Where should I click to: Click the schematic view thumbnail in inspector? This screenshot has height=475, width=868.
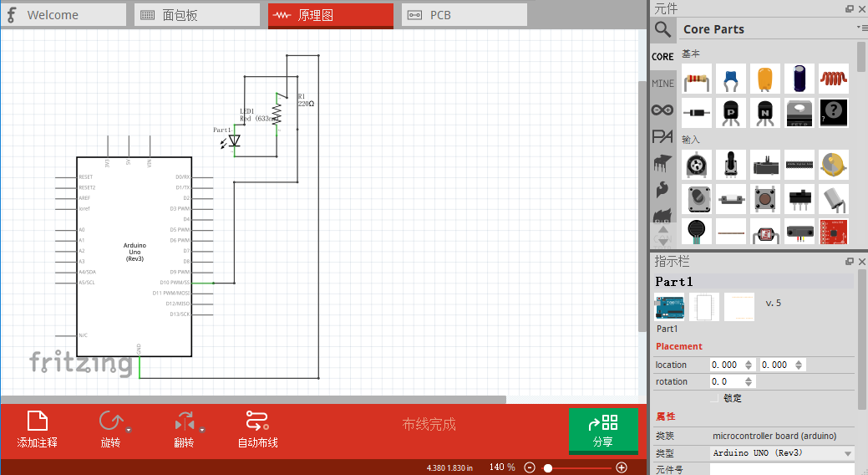pyautogui.click(x=704, y=307)
